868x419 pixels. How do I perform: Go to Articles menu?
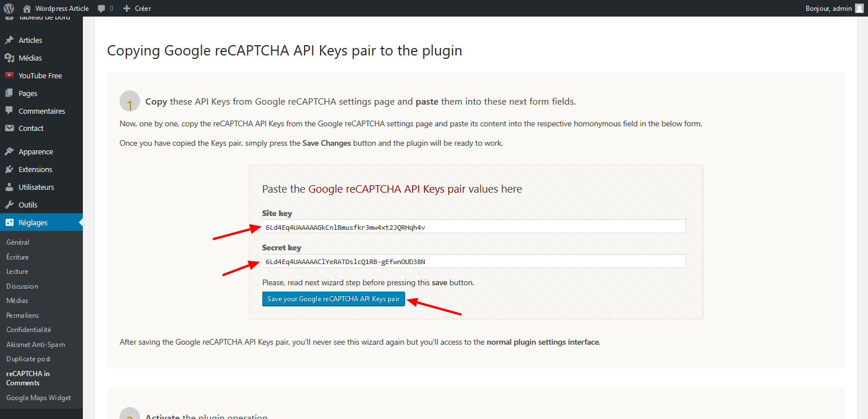tap(30, 40)
